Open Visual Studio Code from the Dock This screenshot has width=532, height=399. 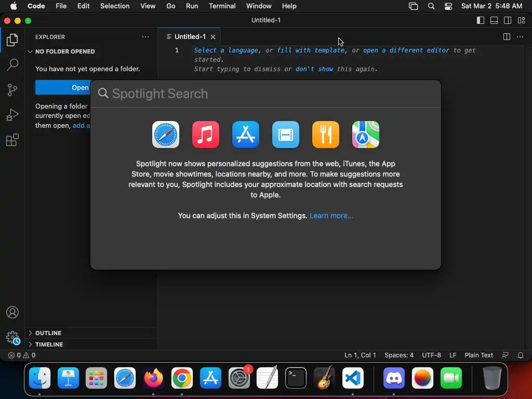353,378
